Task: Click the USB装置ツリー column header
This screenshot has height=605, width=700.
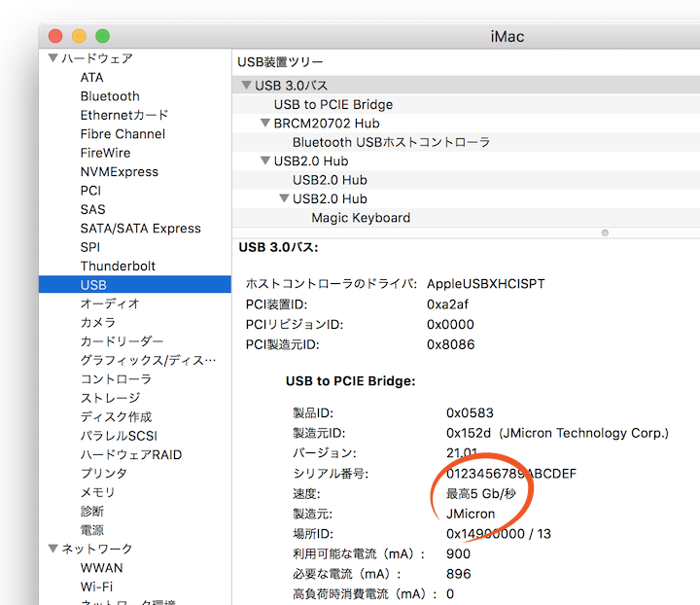Action: (x=280, y=61)
